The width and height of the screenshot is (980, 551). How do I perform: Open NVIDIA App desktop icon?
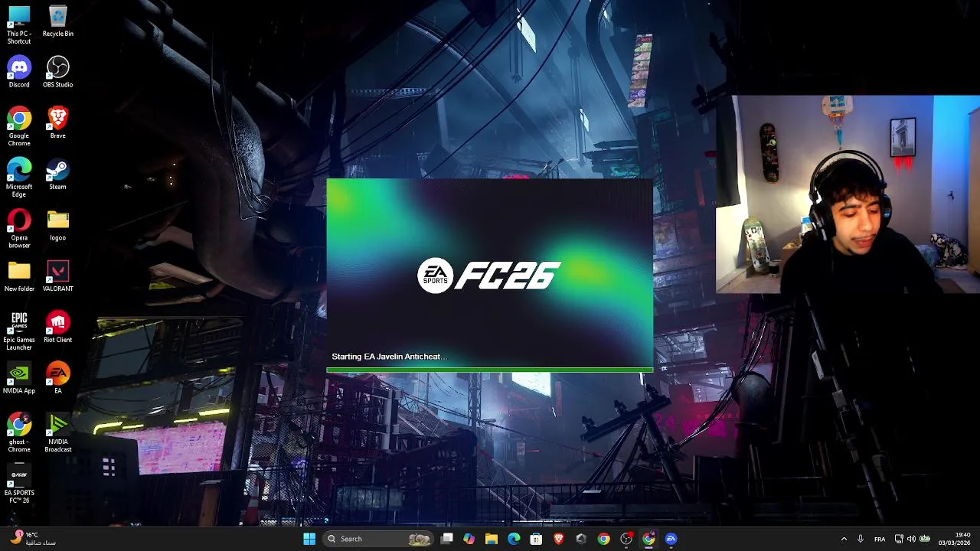point(19,379)
